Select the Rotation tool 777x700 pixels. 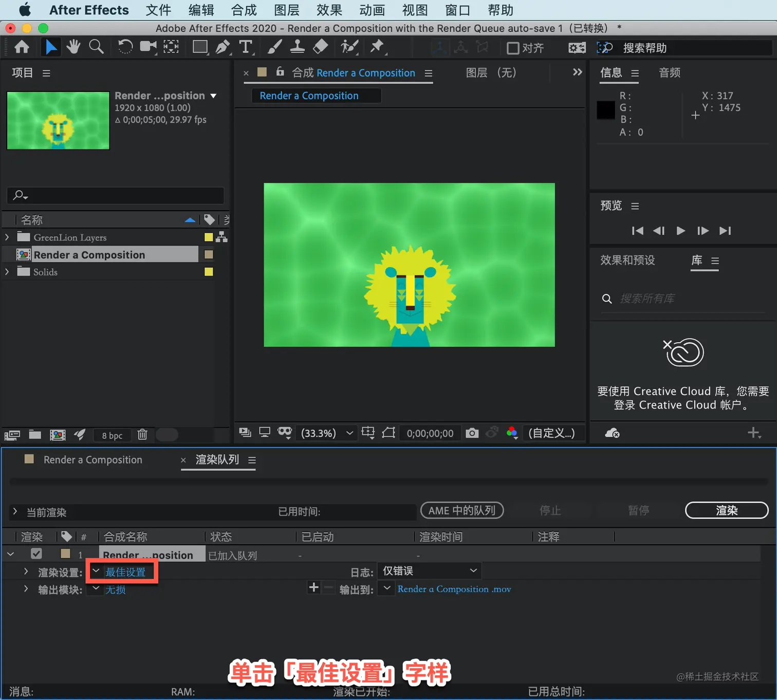(x=125, y=47)
